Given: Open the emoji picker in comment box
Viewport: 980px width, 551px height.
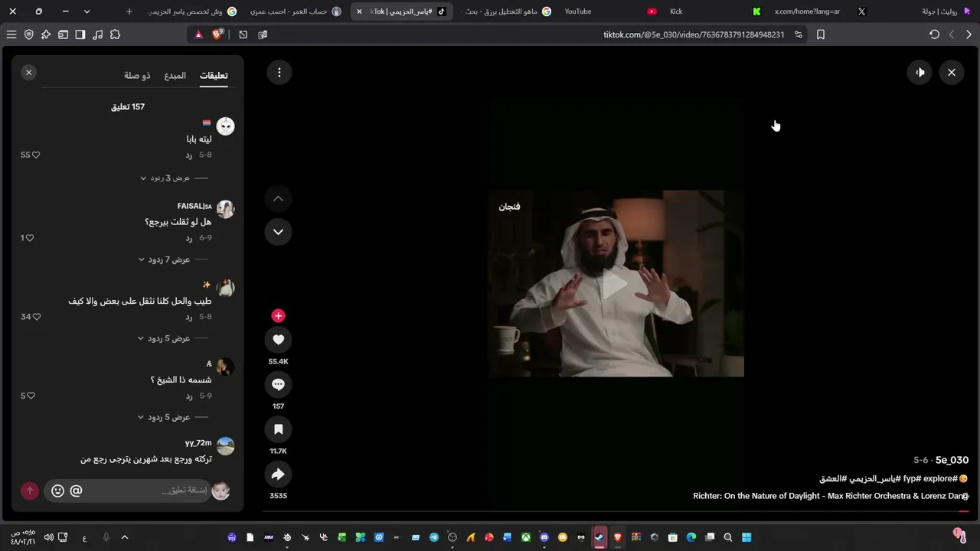Looking at the screenshot, I should [x=57, y=491].
